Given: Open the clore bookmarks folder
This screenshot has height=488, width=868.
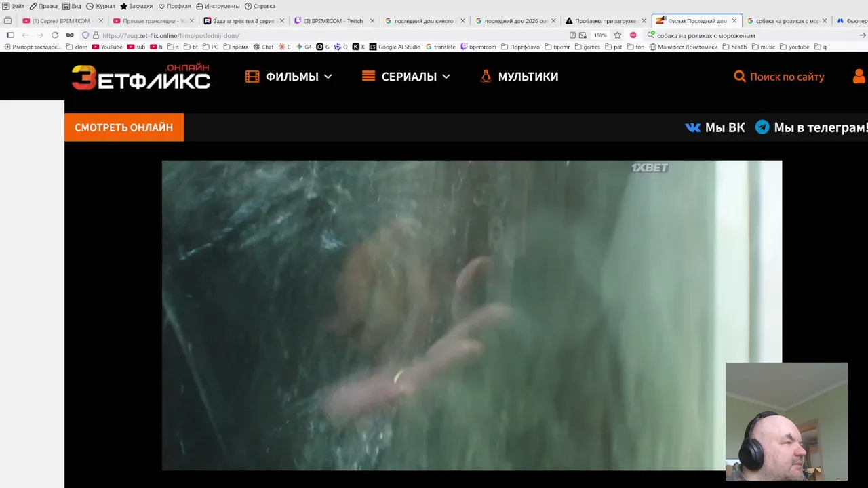Looking at the screenshot, I should [x=77, y=47].
